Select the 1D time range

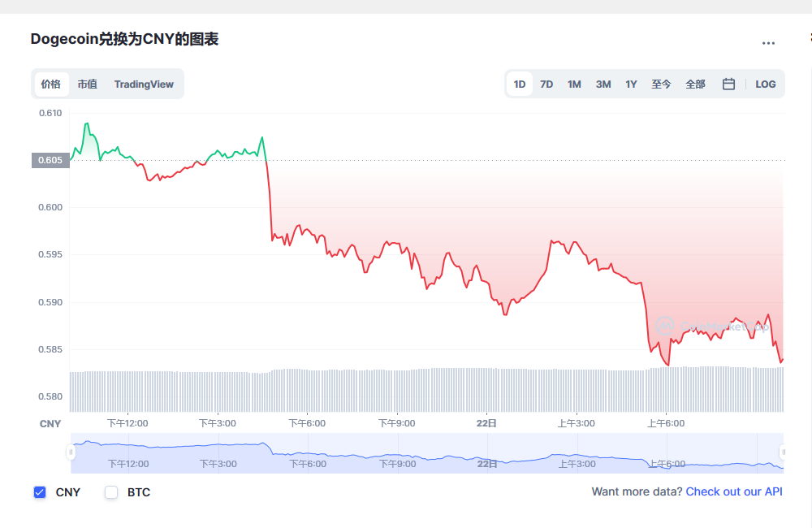[x=520, y=84]
